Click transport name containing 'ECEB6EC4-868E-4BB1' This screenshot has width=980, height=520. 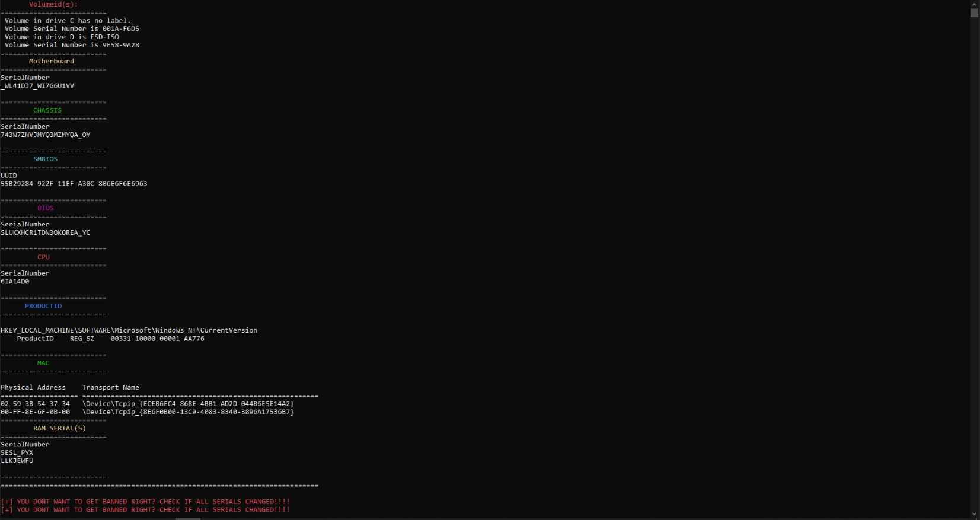point(188,404)
